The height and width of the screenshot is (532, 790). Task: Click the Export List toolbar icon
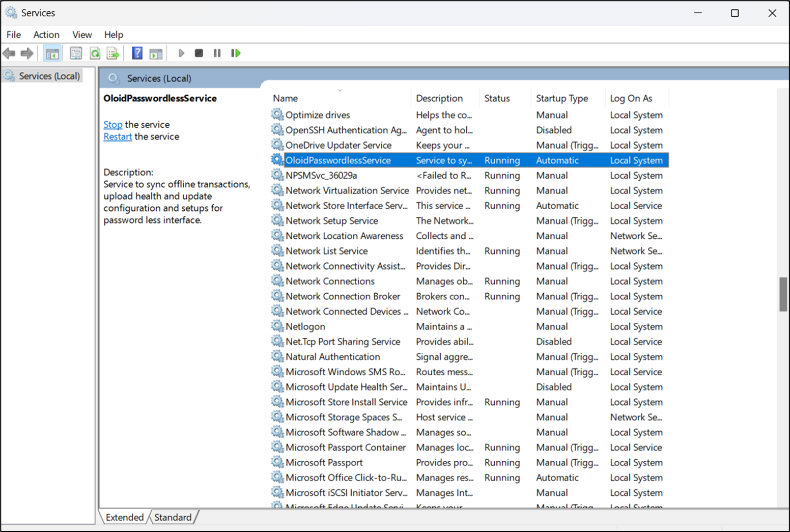pos(113,53)
